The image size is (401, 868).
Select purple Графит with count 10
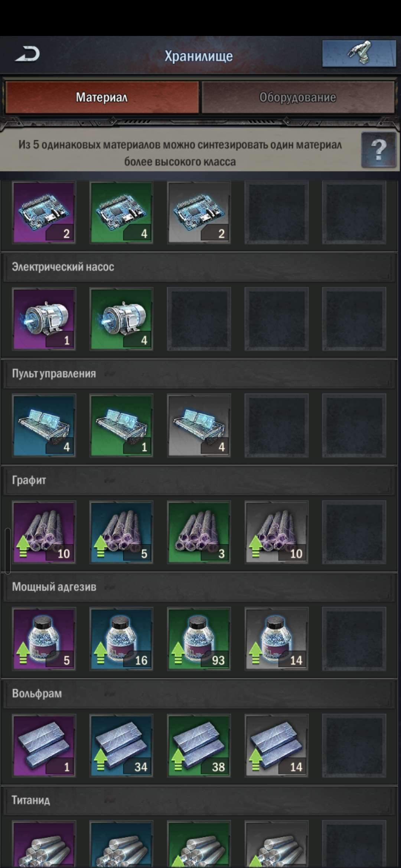click(44, 532)
